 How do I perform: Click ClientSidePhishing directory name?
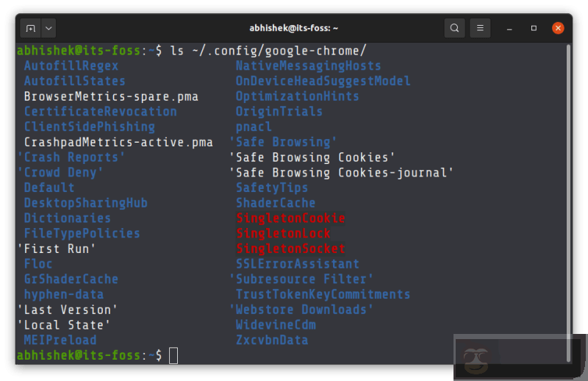pyautogui.click(x=89, y=127)
